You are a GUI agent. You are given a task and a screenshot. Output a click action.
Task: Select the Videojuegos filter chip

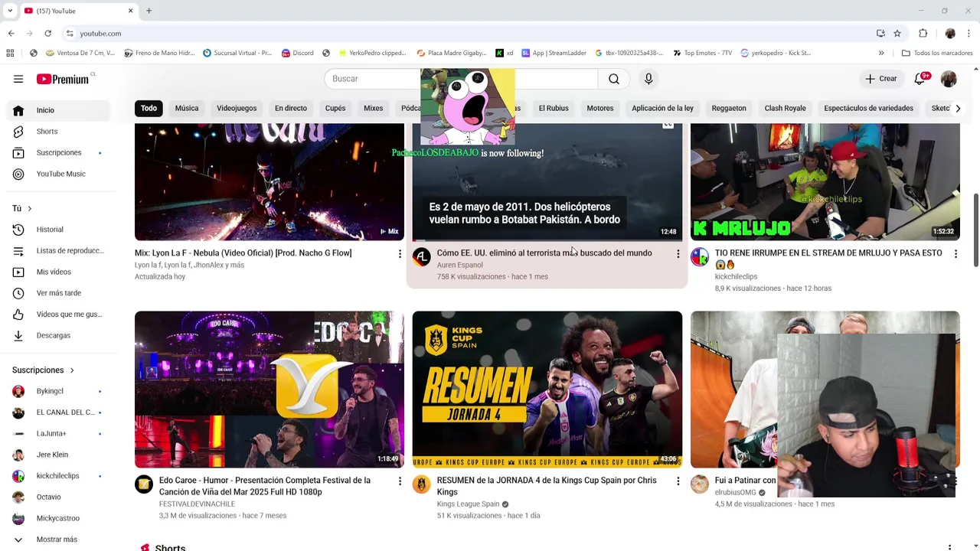237,108
